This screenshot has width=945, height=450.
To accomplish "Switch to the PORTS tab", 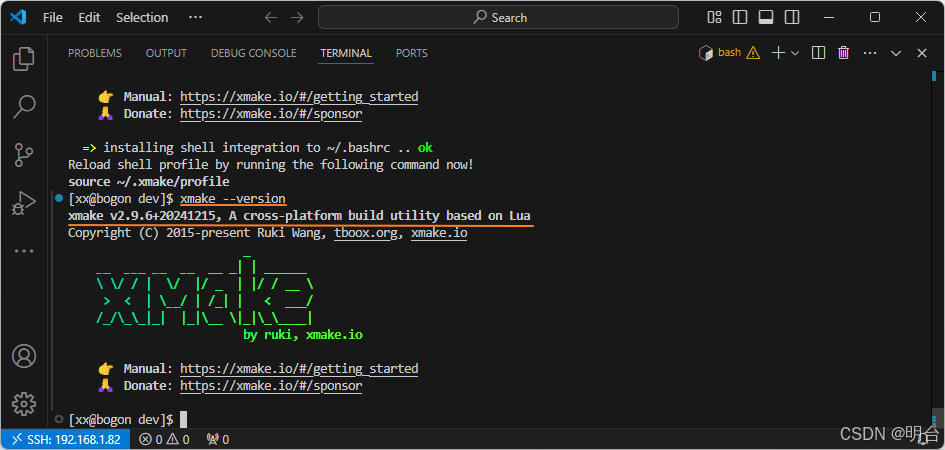I will pyautogui.click(x=412, y=53).
